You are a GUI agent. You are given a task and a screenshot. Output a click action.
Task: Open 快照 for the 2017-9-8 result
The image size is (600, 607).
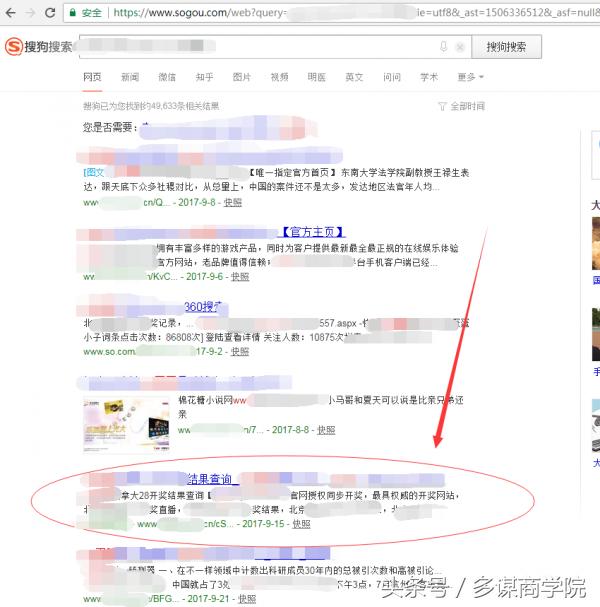pyautogui.click(x=233, y=202)
